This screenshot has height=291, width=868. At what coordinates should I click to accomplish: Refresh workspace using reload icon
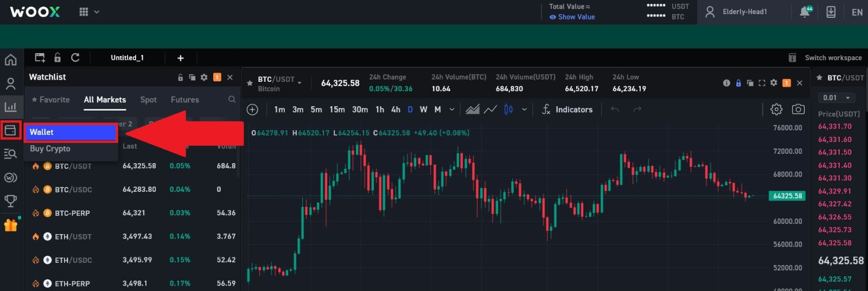[x=75, y=57]
